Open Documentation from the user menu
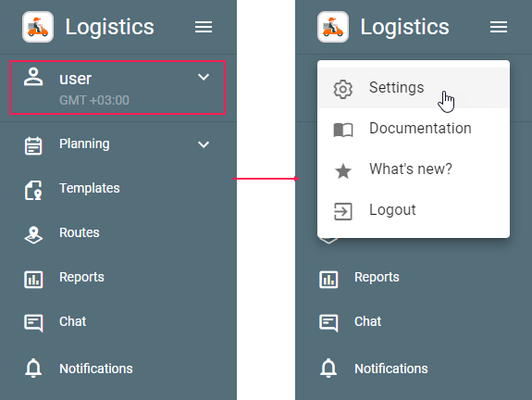Viewport: 532px width, 400px height. click(414, 129)
